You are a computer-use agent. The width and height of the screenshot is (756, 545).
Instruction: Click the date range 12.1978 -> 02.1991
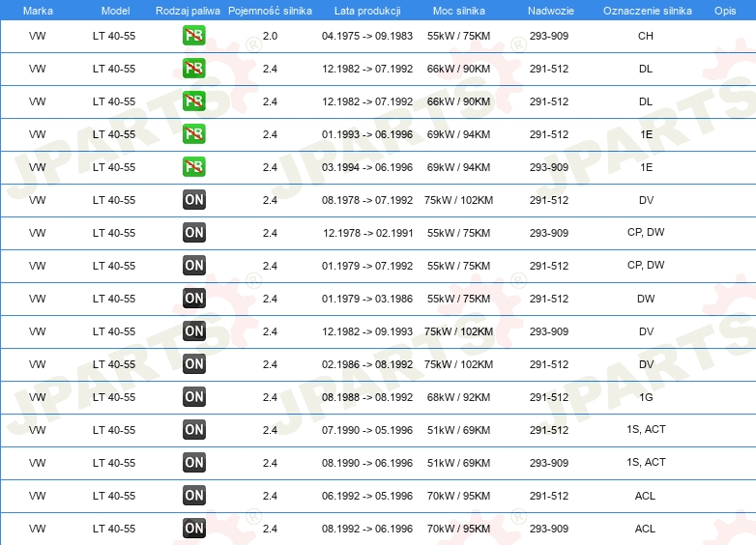[x=368, y=233]
